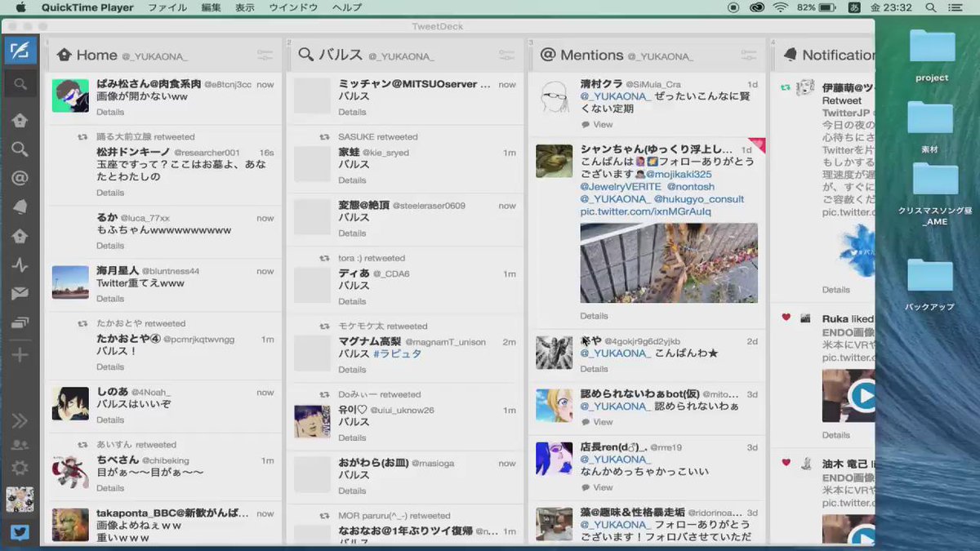Jump to Activity column via sidebar pulse icon
The width and height of the screenshot is (980, 551).
click(20, 264)
